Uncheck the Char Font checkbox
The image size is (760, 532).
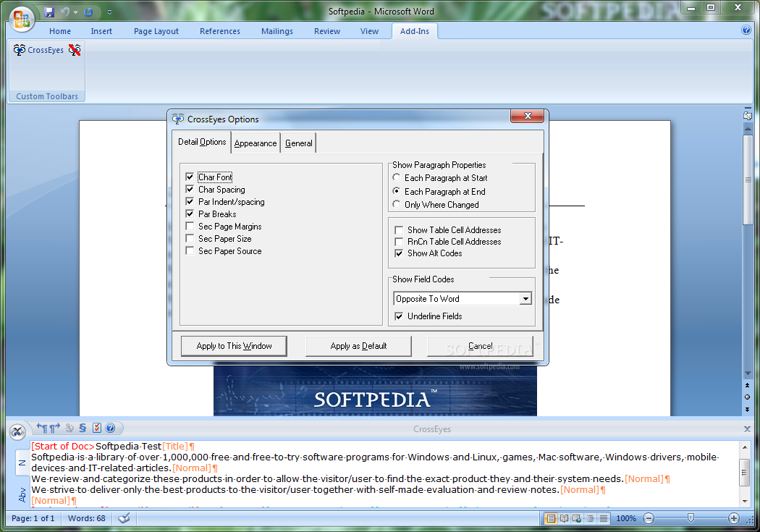(190, 177)
